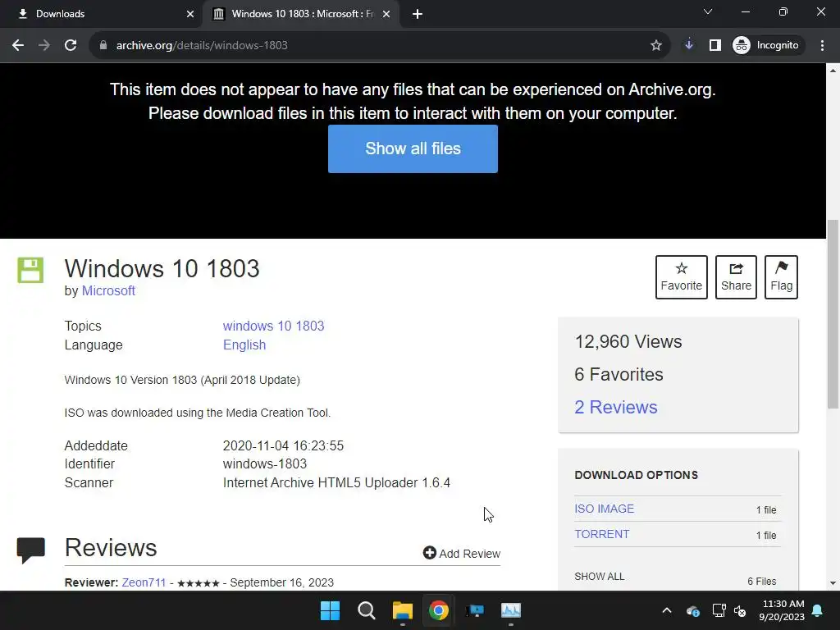Bookmark this page with the star icon

(655, 46)
